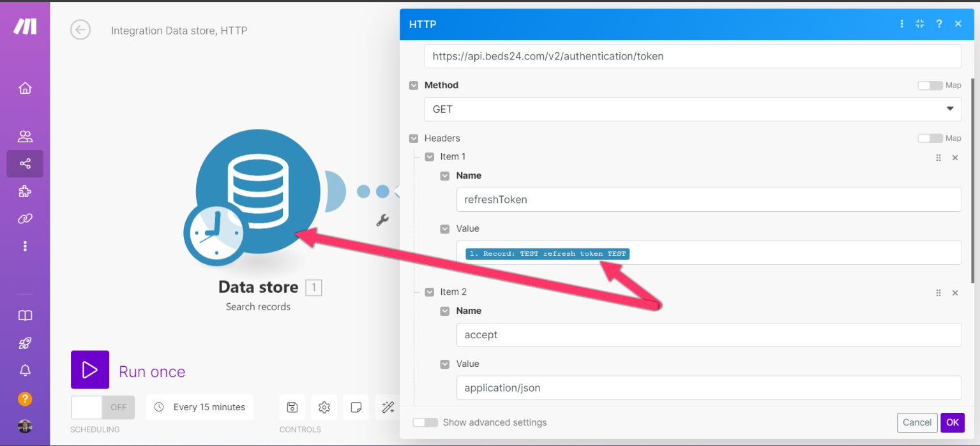
Task: Open HTTP panel kebab menu
Action: click(x=901, y=24)
